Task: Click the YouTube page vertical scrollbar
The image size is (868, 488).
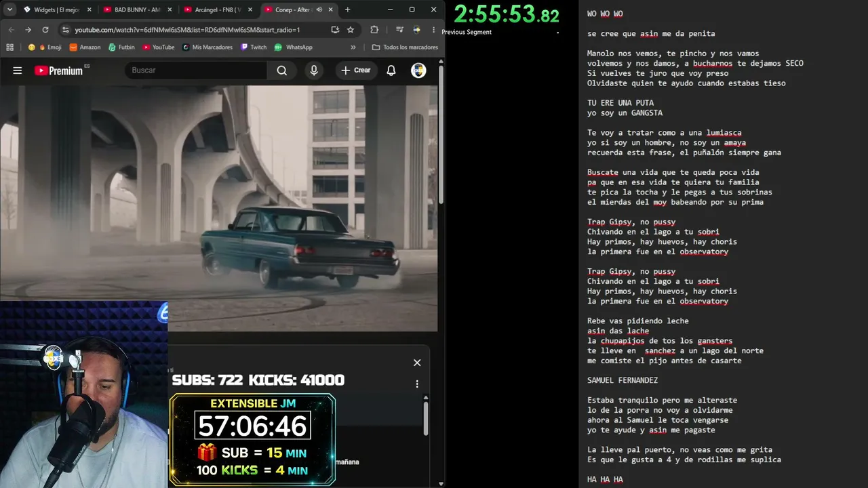Action: click(441, 136)
